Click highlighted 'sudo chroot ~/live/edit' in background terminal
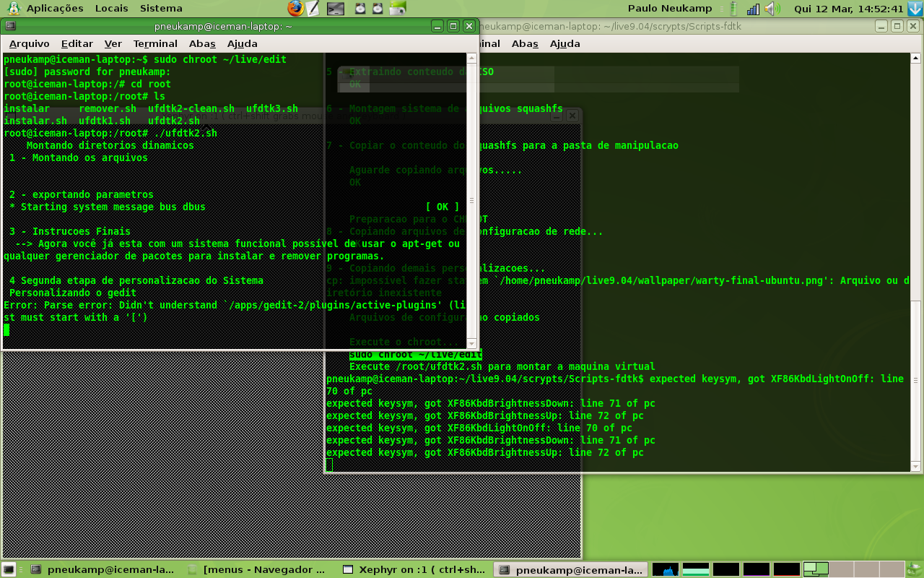 pyautogui.click(x=416, y=355)
